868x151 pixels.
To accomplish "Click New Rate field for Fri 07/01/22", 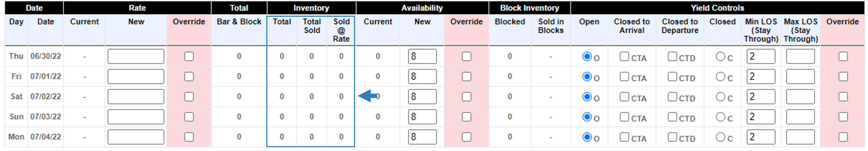I will coord(136,76).
